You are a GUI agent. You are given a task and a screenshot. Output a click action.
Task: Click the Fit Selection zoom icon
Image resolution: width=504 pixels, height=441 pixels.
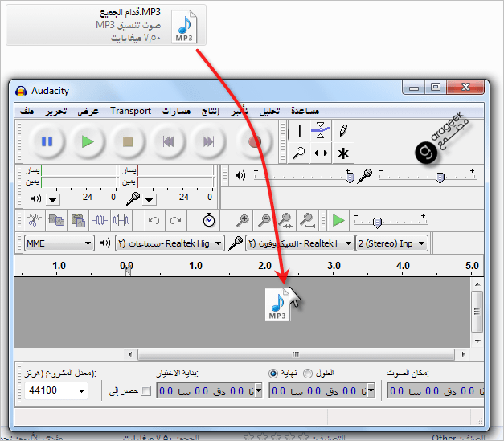coord(285,220)
